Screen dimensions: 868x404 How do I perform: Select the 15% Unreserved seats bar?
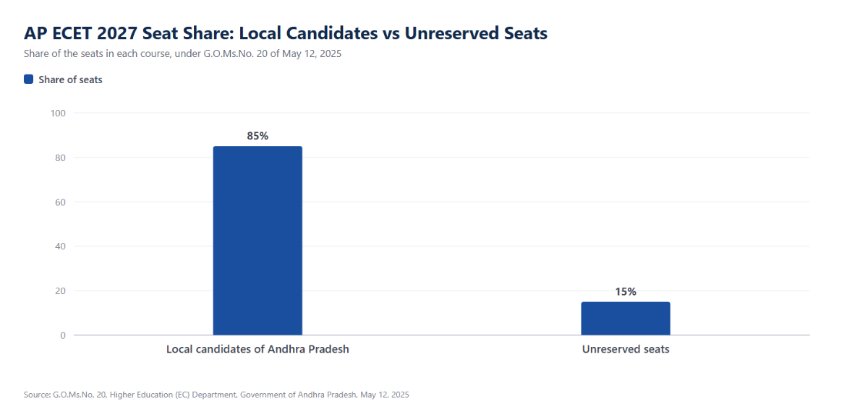click(626, 319)
